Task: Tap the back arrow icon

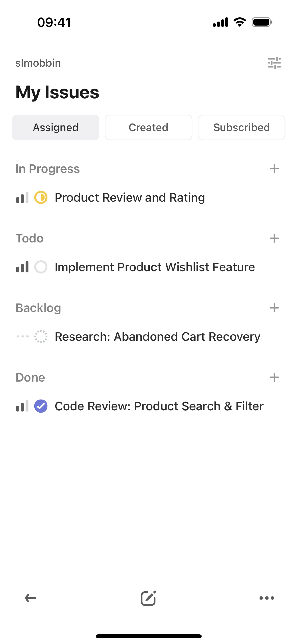Action: click(x=30, y=598)
